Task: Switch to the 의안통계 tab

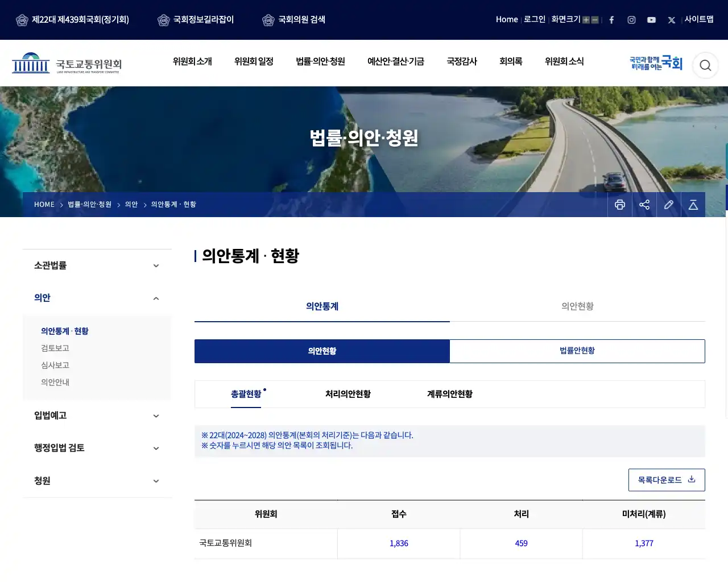Action: coord(322,306)
